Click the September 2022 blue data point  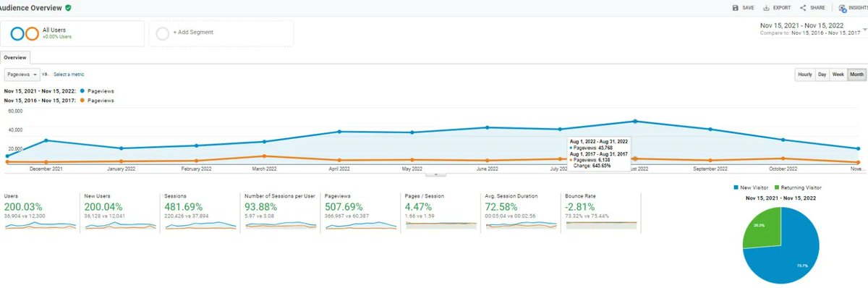click(710, 129)
